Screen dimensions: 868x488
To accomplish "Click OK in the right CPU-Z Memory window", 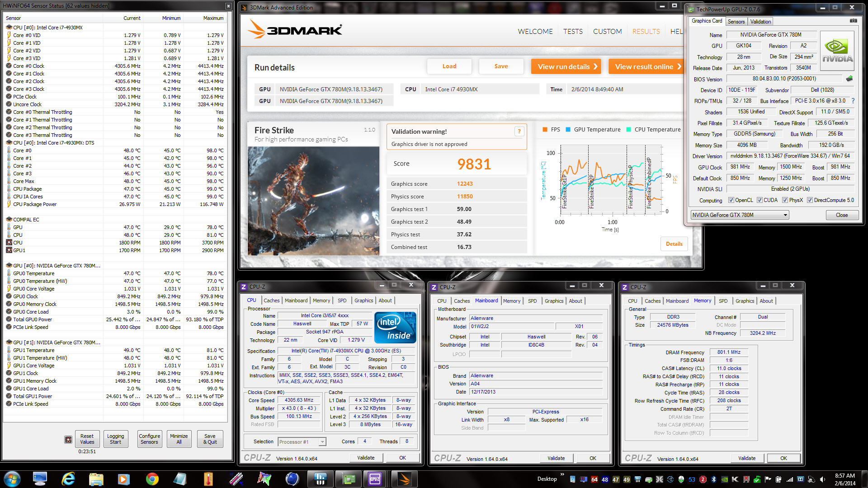I will coord(783,458).
